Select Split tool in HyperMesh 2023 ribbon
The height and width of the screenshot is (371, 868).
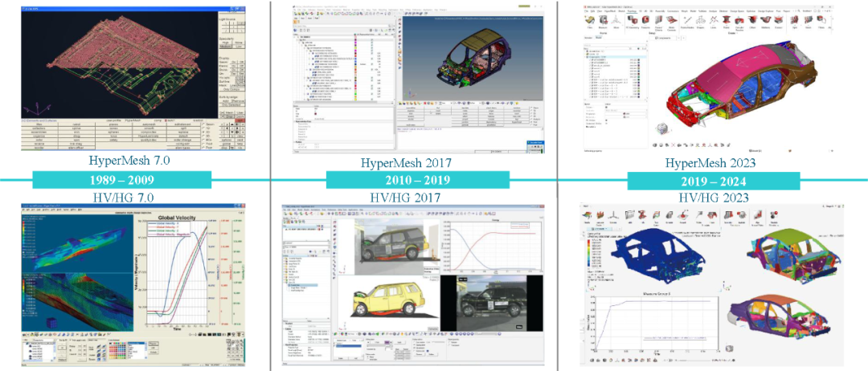[794, 22]
